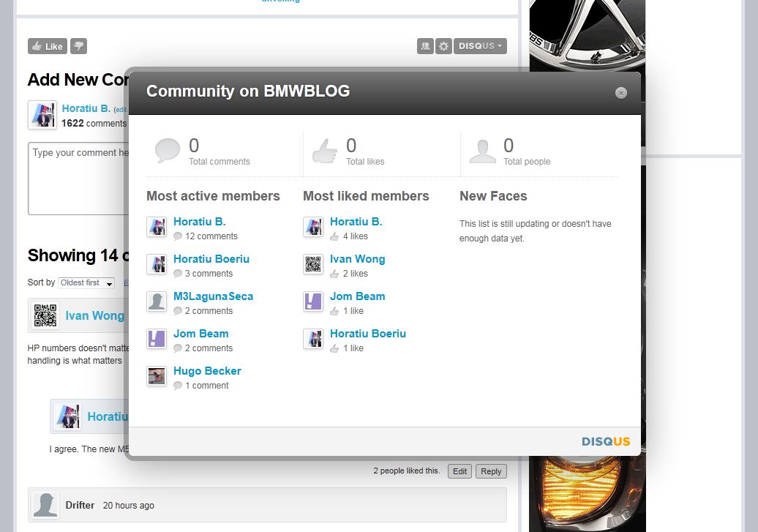Open the Disqus settings gear icon
This screenshot has height=532, width=758.
(443, 46)
